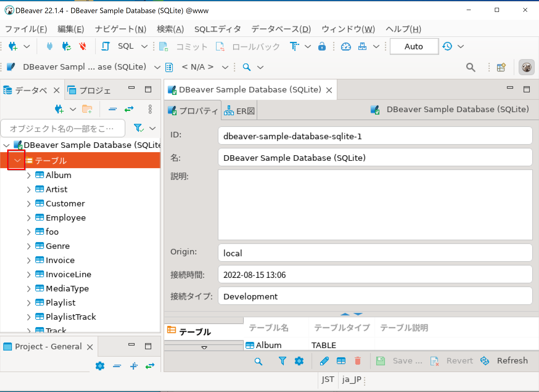Click the ロールバック button
539x392 pixels.
[248, 47]
